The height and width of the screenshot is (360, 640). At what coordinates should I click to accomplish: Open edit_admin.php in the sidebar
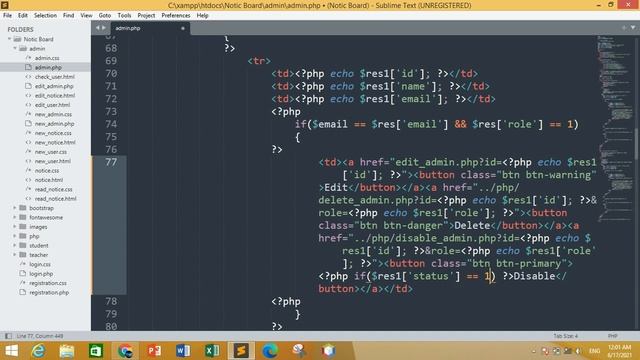(x=54, y=86)
